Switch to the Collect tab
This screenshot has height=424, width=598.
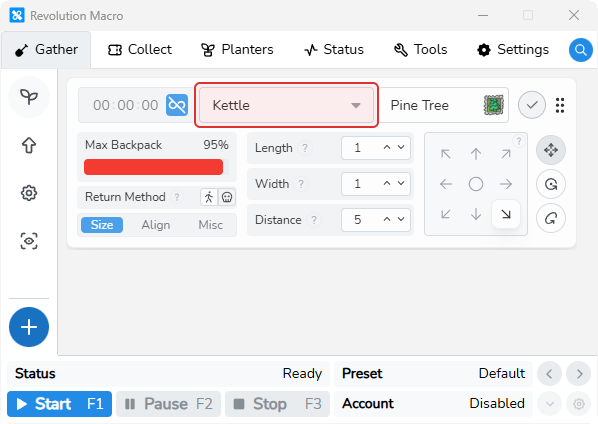pyautogui.click(x=140, y=50)
